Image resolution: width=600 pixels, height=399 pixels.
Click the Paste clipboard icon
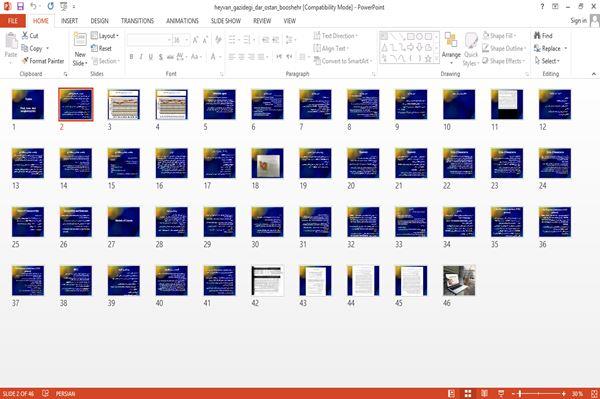click(x=11, y=41)
